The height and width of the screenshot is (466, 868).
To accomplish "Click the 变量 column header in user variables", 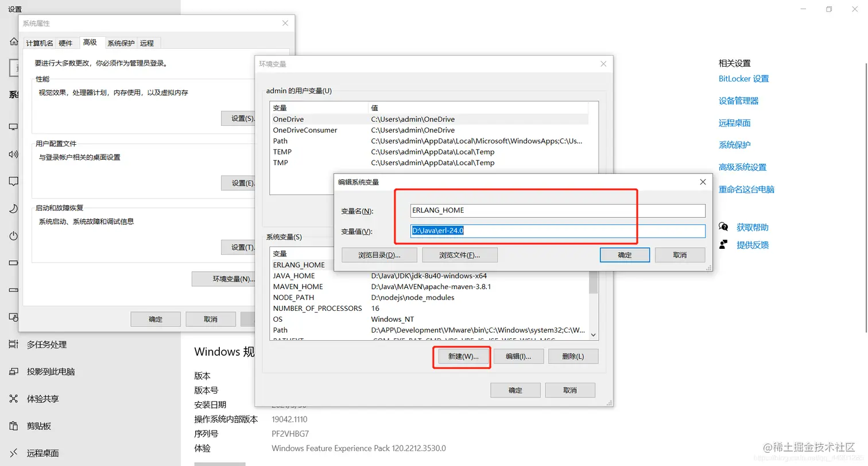I will click(x=319, y=108).
